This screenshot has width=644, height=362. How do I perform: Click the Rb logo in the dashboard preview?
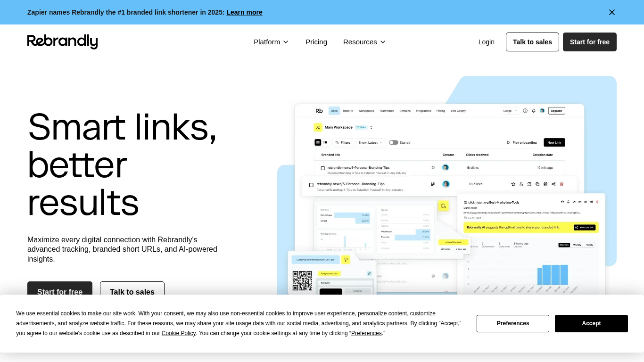pyautogui.click(x=319, y=111)
